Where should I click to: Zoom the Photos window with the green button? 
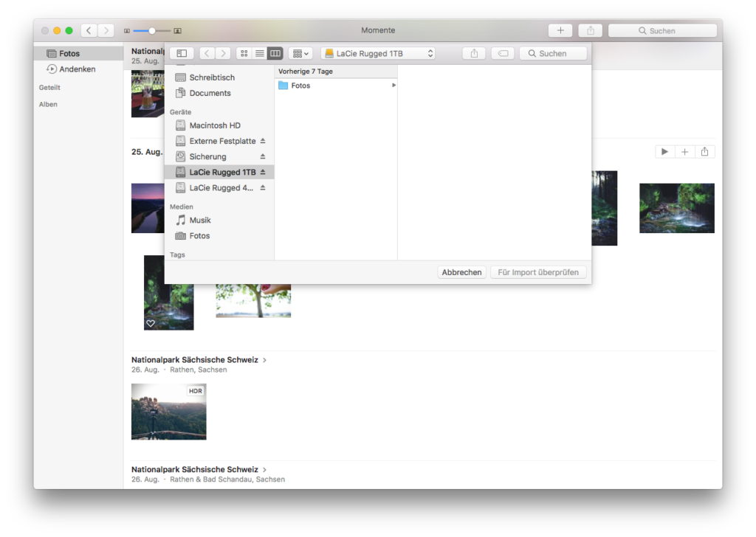[69, 30]
